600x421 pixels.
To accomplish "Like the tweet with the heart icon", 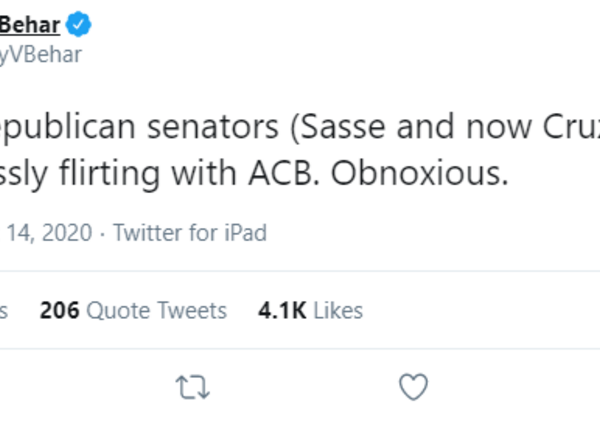I will 413,387.
